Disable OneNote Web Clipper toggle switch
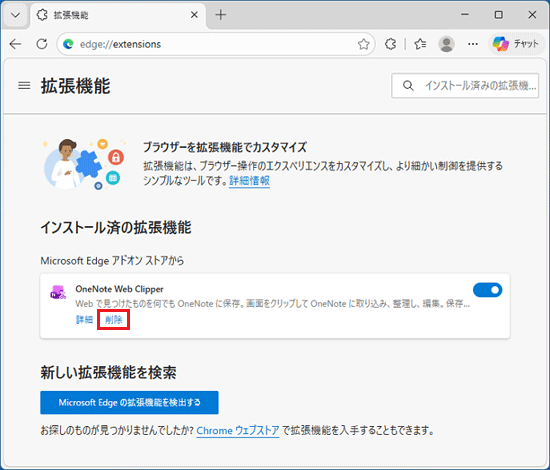This screenshot has height=470, width=550. tap(487, 290)
